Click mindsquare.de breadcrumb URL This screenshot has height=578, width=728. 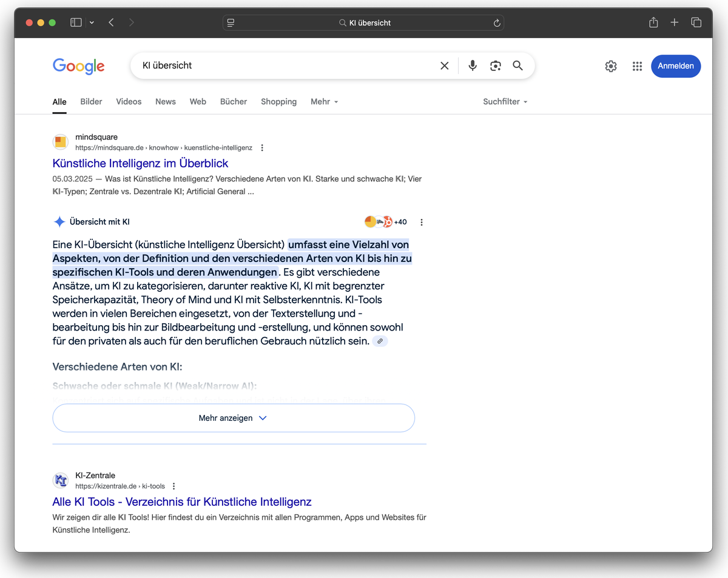click(163, 147)
